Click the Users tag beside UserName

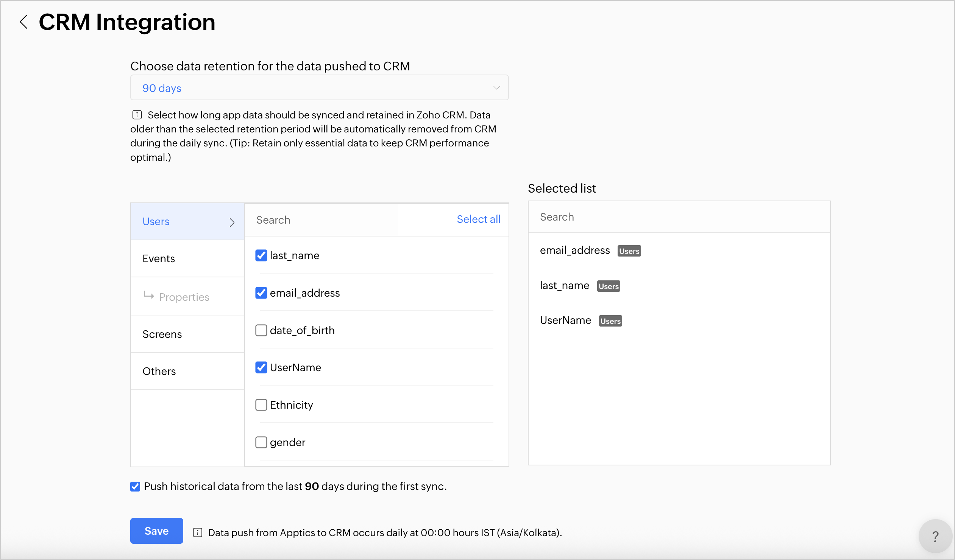(x=610, y=321)
